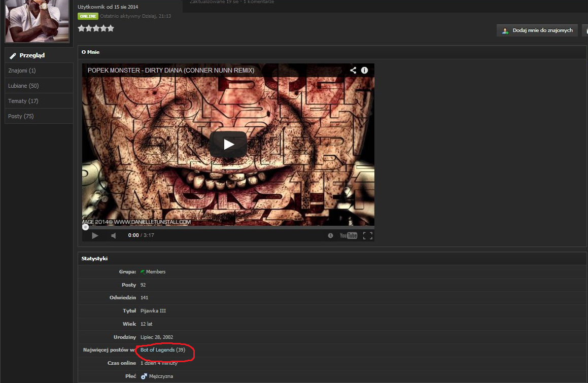Select the Przegląd tab in sidebar

click(39, 55)
